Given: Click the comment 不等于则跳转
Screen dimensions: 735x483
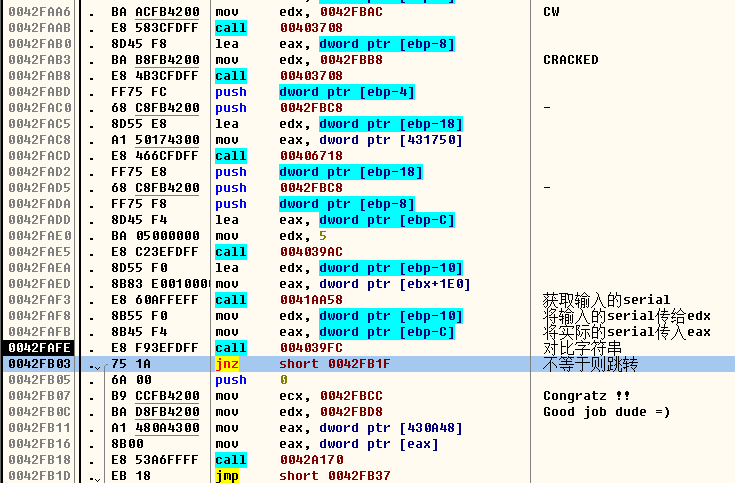Looking at the screenshot, I should 590,364.
